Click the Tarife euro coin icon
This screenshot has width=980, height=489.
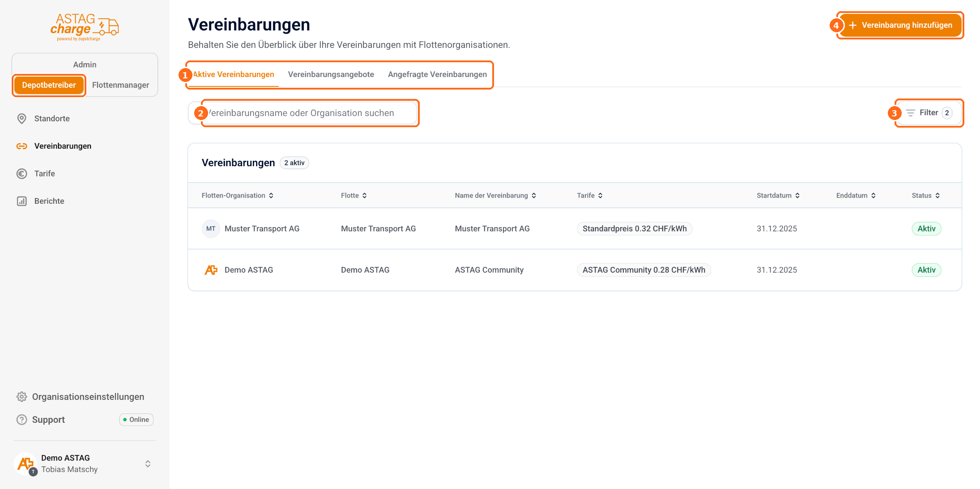tap(21, 174)
